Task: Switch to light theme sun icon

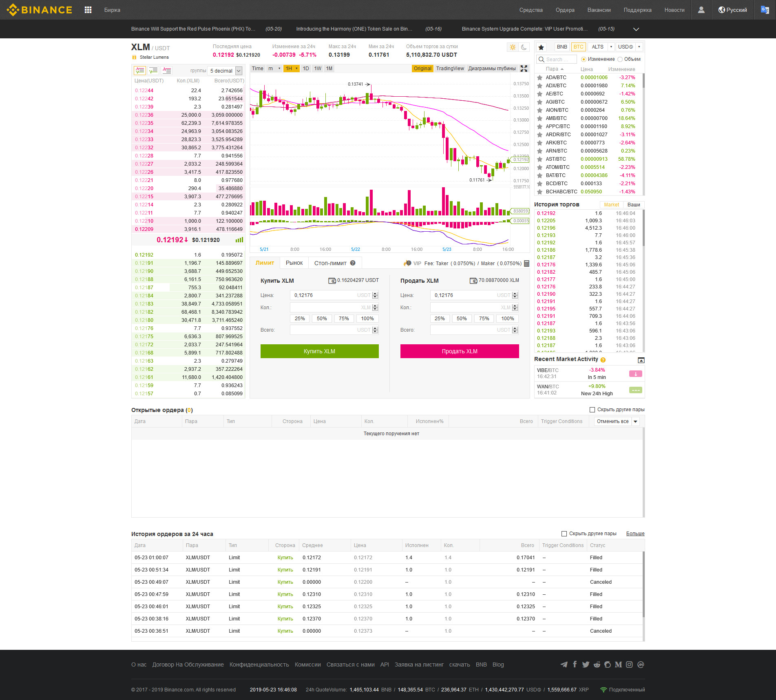Action: coord(513,47)
